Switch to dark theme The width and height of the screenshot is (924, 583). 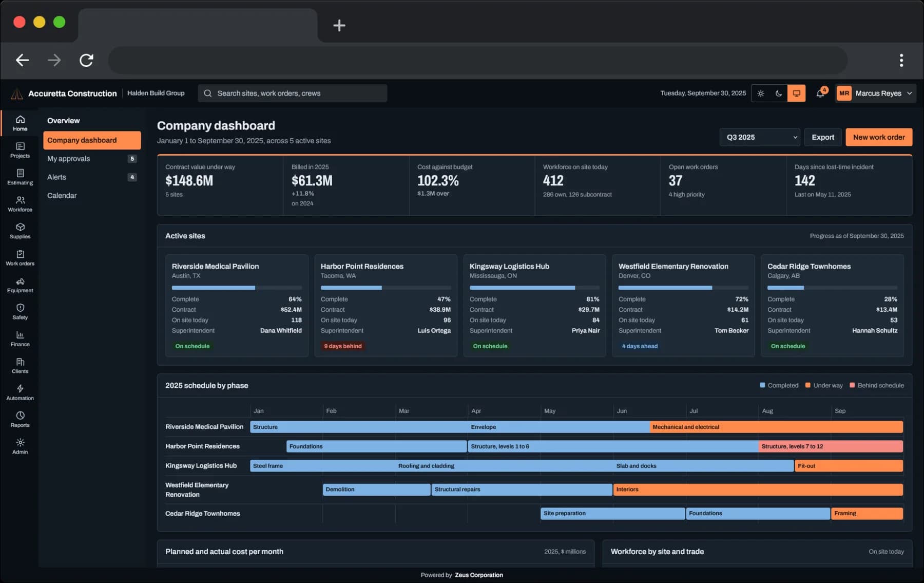click(779, 93)
